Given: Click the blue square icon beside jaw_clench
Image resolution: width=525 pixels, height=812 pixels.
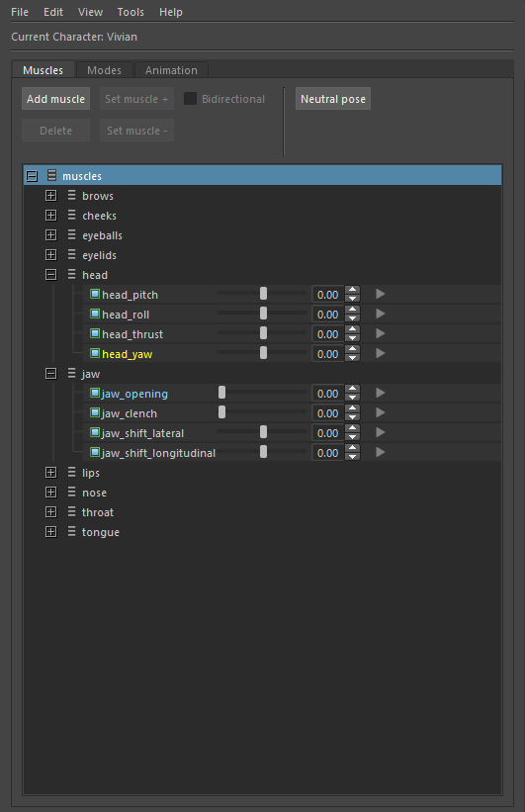Looking at the screenshot, I should coord(95,412).
